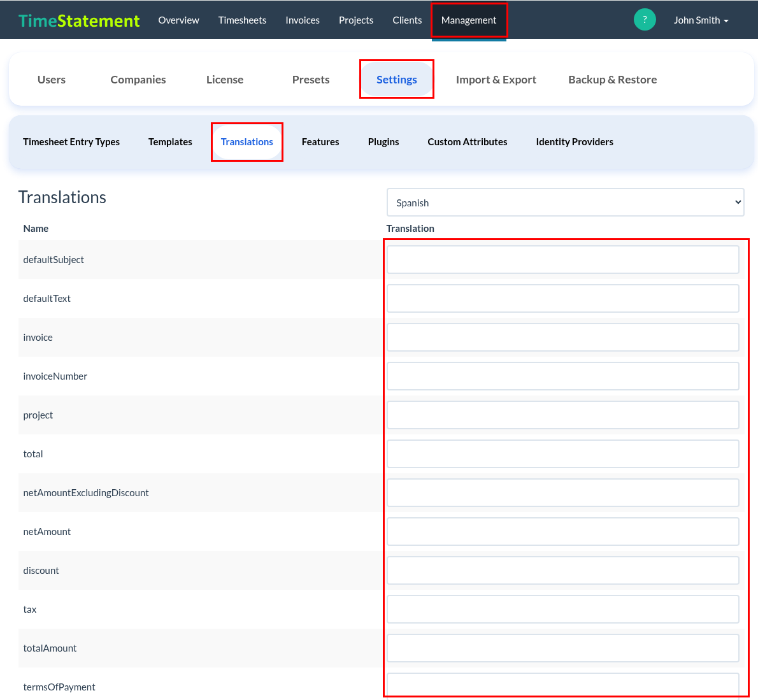The height and width of the screenshot is (700, 758).
Task: Click the totalAmount translation input
Action: click(x=562, y=648)
